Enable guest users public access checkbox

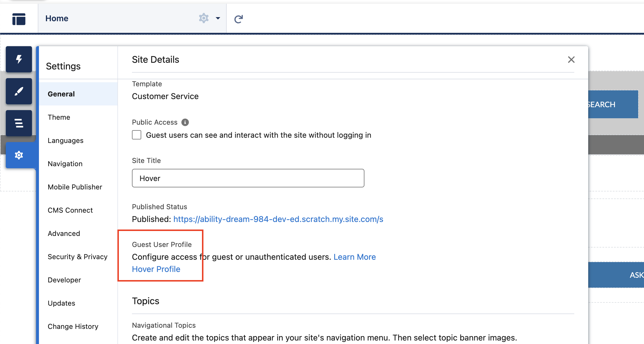pyautogui.click(x=137, y=135)
